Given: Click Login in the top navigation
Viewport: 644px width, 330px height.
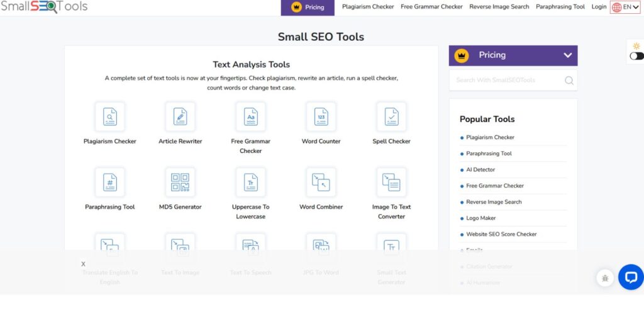Looking at the screenshot, I should click(x=599, y=6).
